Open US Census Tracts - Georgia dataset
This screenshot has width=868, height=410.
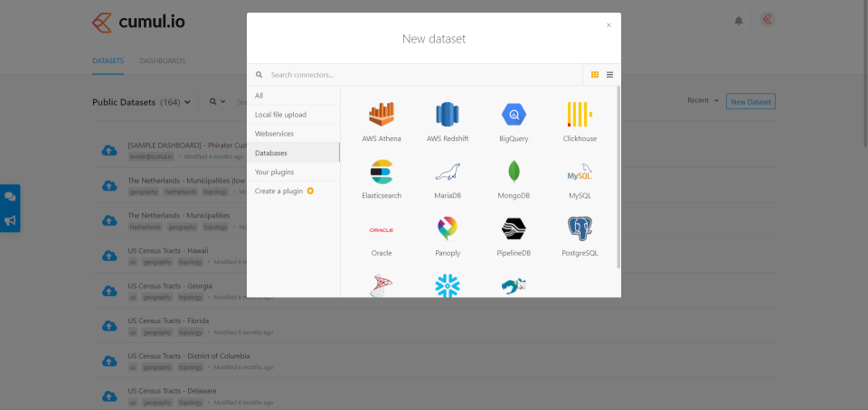(170, 285)
